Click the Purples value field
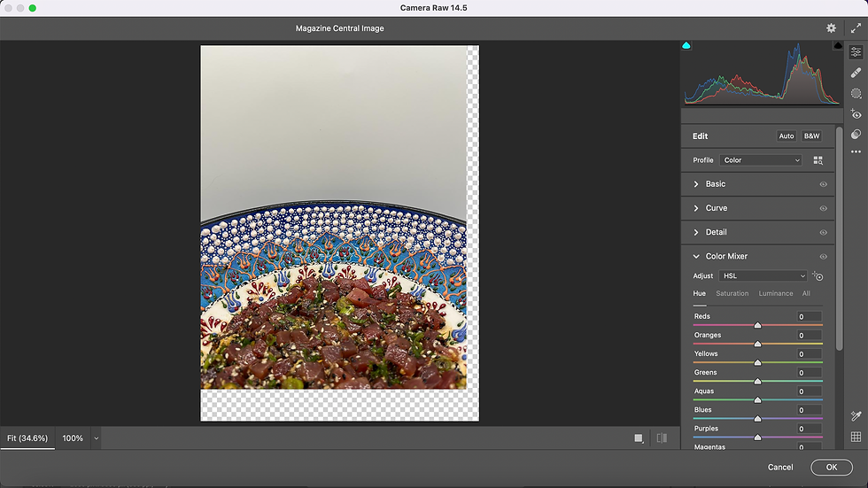 [x=810, y=429]
